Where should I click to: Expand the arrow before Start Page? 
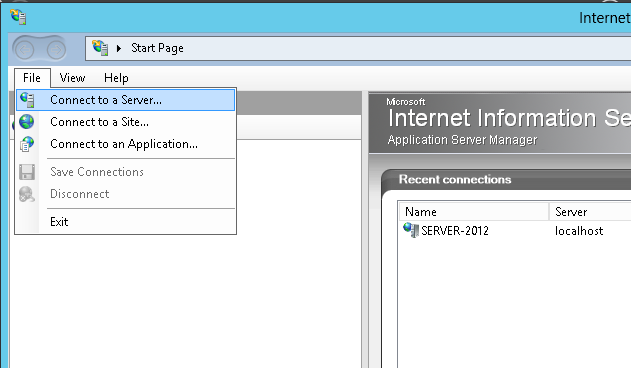tap(119, 48)
